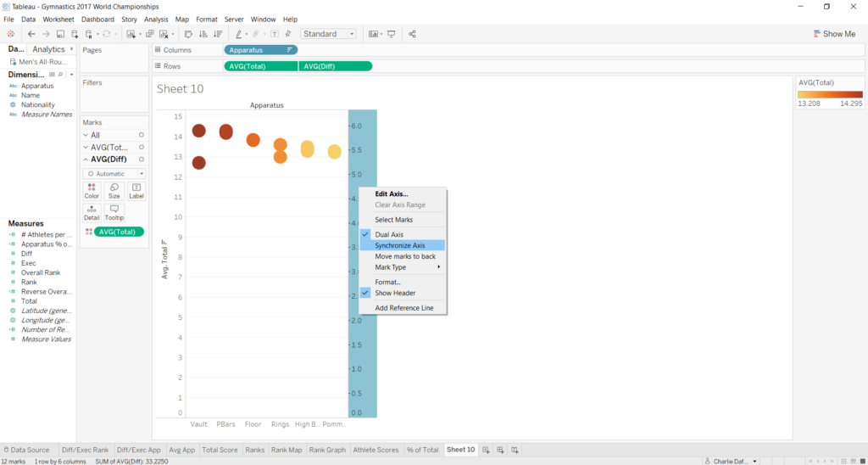
Task: Click the Tableau start page logo icon
Action: click(x=10, y=34)
